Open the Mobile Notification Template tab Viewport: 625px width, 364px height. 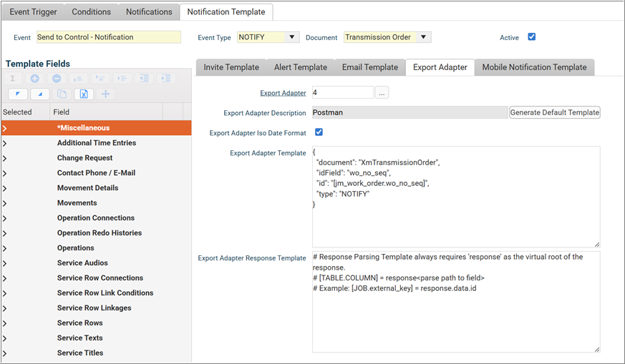(534, 67)
